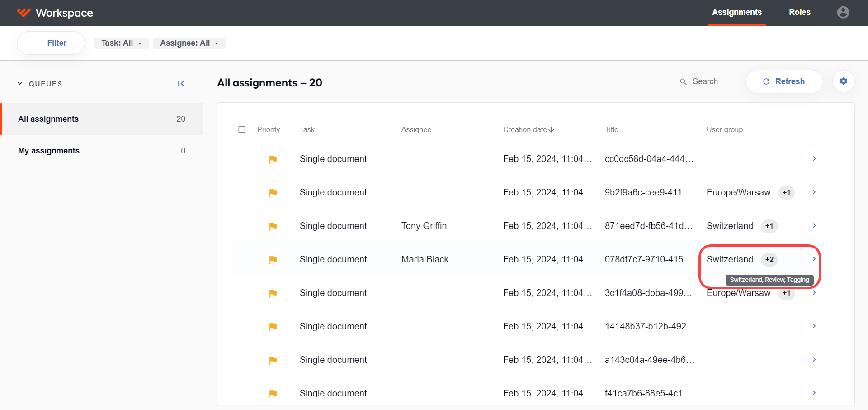Toggle the select-all checkbox in table header

242,129
